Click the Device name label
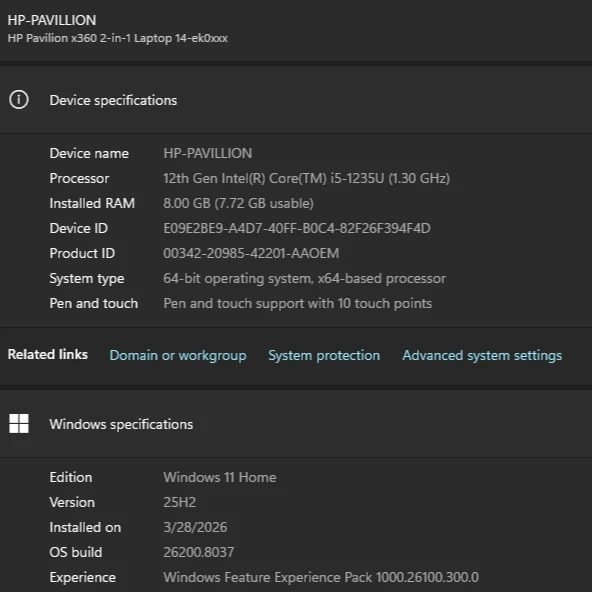This screenshot has width=592, height=592. click(x=89, y=153)
